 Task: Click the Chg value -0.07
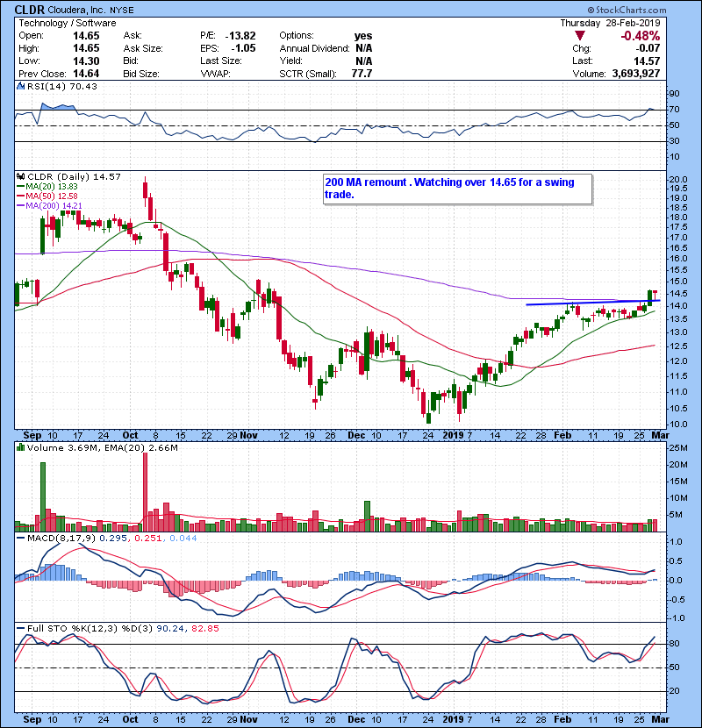[648, 48]
